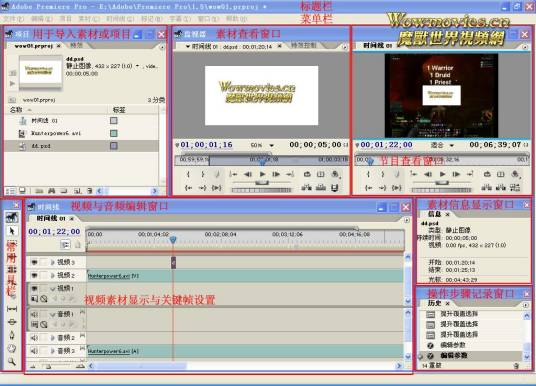Image resolution: width=536 pixels, height=386 pixels.
Task: Toggle the eye icon for 视频 3 track
Action: pyautogui.click(x=34, y=262)
